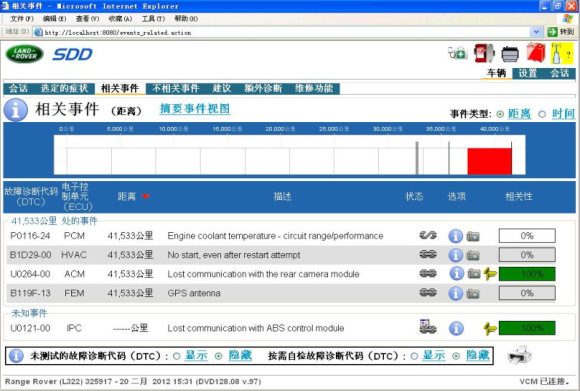Click the 时间 event type link
580x391 pixels.
click(563, 114)
